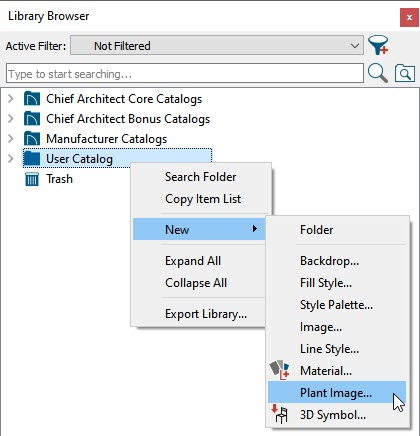The image size is (420, 436).
Task: Click the Material icon in the submenu
Action: (279, 370)
